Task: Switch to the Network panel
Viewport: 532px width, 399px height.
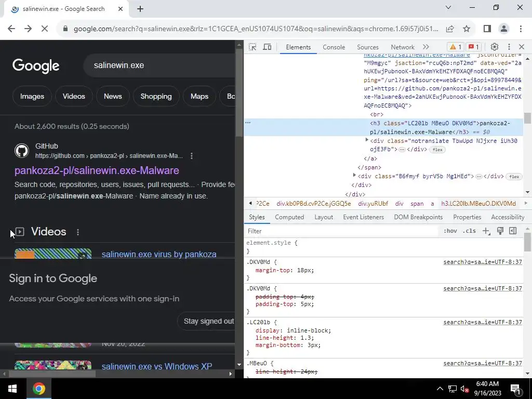Action: click(x=403, y=47)
